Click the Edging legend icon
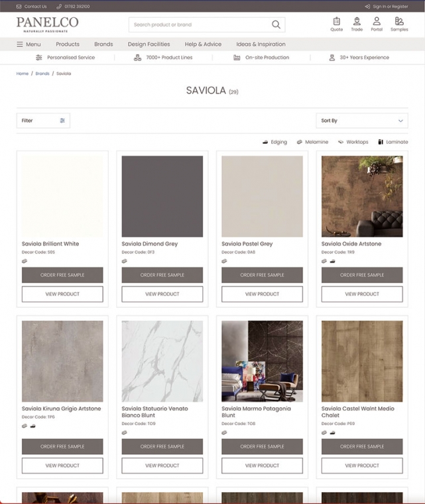This screenshot has width=425, height=504. pyautogui.click(x=265, y=142)
